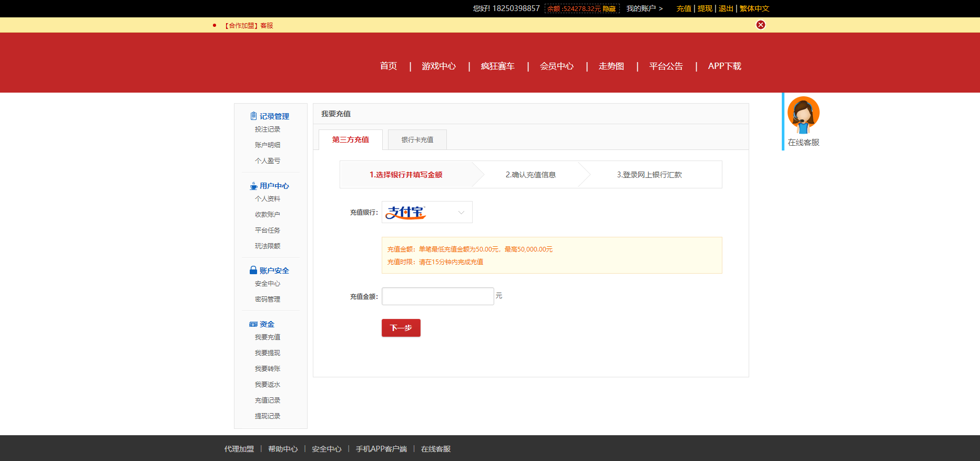The height and width of the screenshot is (461, 980).
Task: Click the 记录管理 clipboard icon
Action: tap(253, 116)
